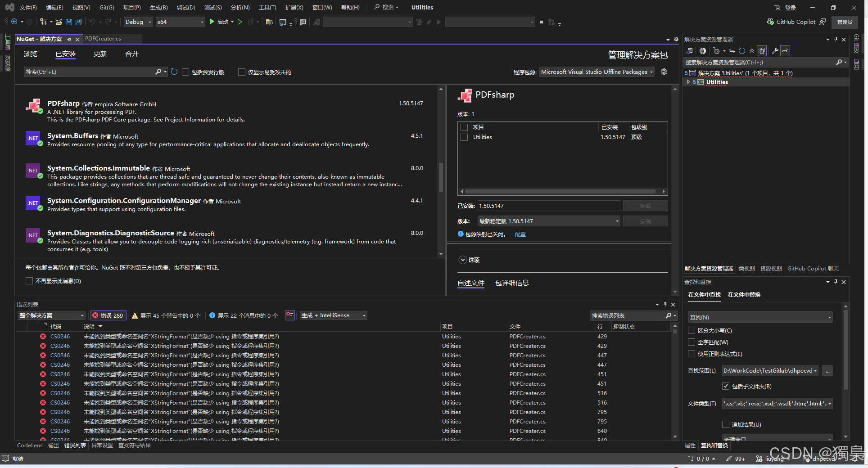Image resolution: width=868 pixels, height=468 pixels.
Task: Click the Navigate Backward arrow icon
Action: (x=14, y=22)
